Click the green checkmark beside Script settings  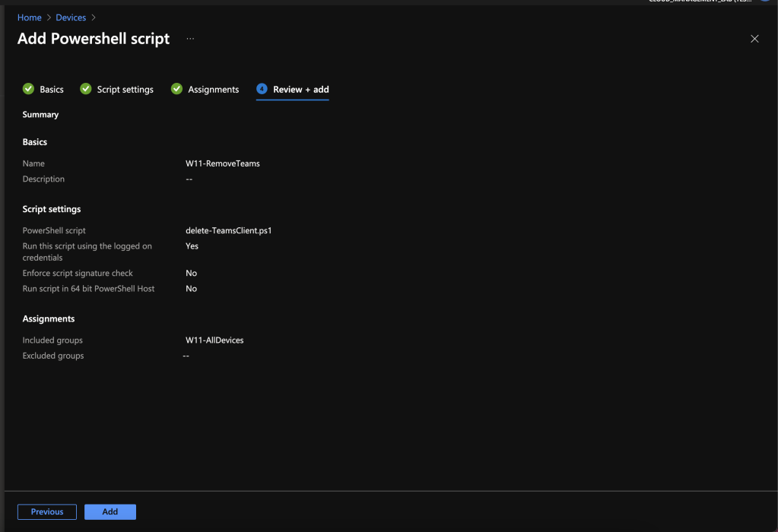(x=86, y=89)
